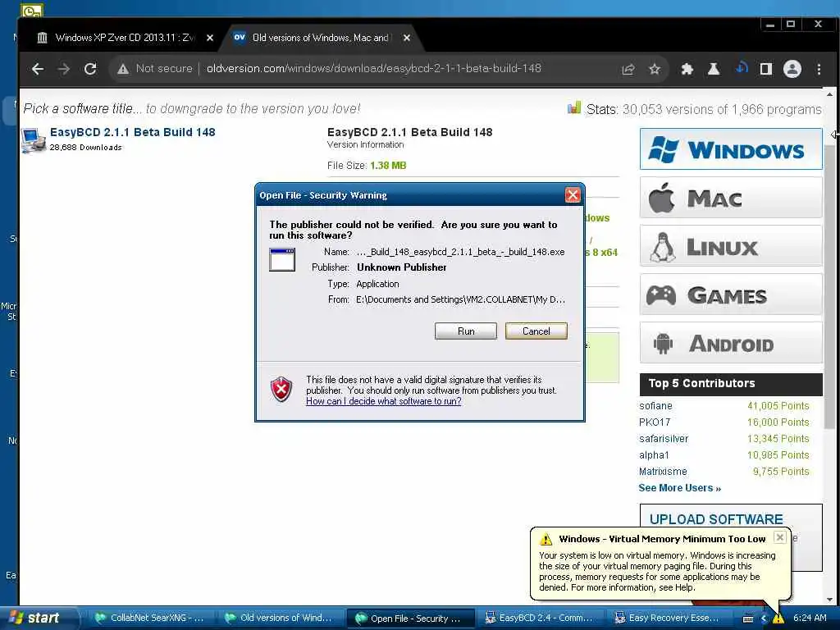Open the Android category button
The image size is (840, 630).
[731, 342]
